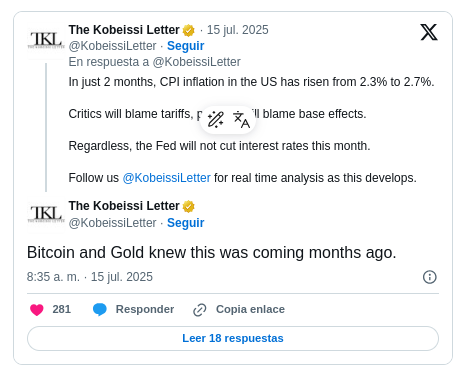
Task: Click the copy link chain icon
Action: click(x=200, y=310)
